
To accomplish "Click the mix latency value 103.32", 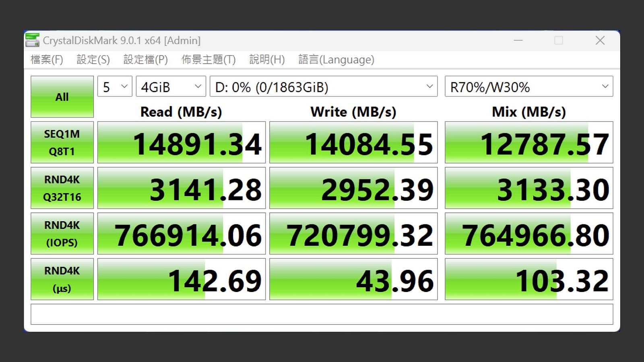I will 529,279.
